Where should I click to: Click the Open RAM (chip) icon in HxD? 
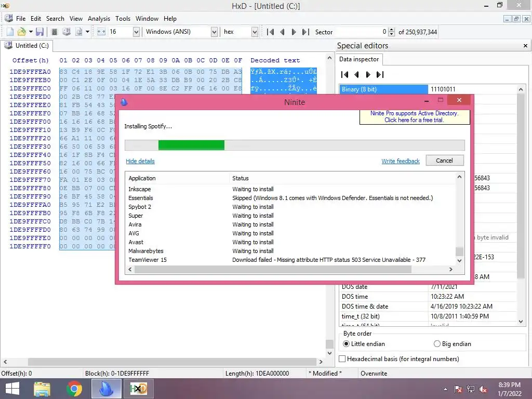pos(54,32)
